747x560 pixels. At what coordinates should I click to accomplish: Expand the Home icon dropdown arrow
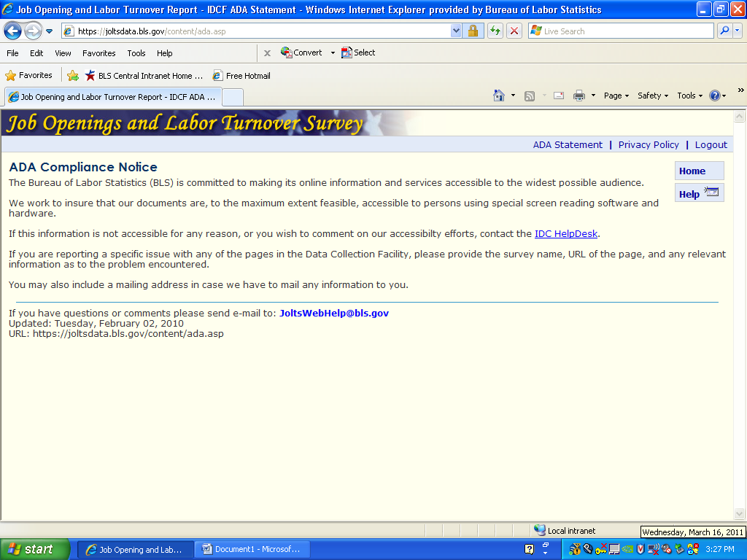click(513, 96)
